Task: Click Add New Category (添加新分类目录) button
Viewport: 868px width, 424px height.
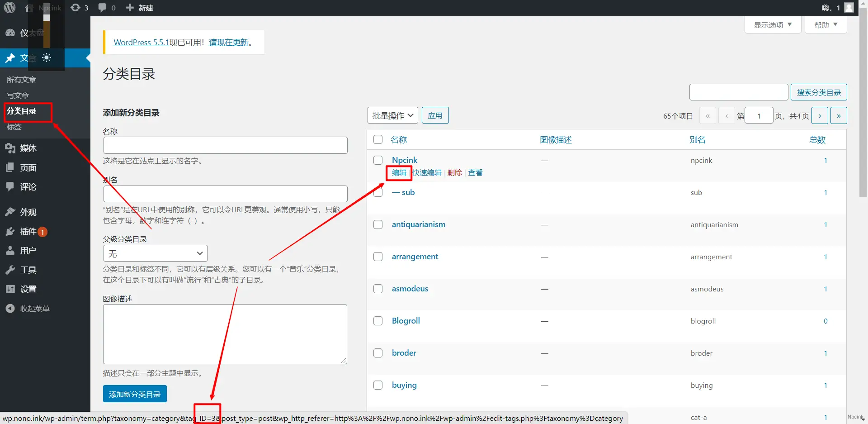Action: pyautogui.click(x=135, y=394)
